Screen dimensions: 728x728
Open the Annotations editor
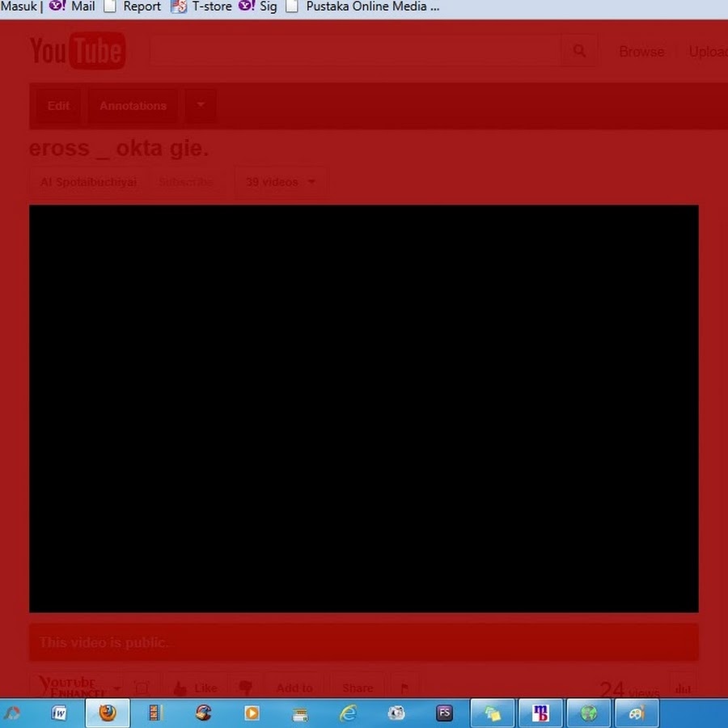(133, 106)
